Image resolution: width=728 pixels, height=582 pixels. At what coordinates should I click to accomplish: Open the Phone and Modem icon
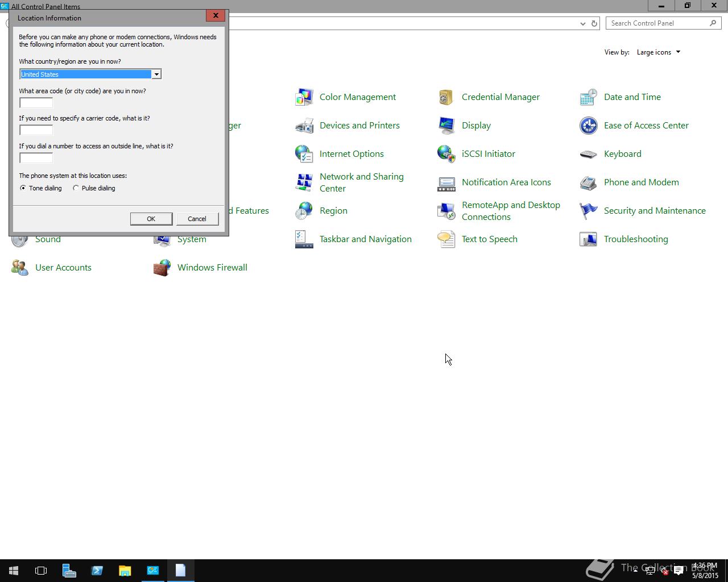(x=589, y=182)
